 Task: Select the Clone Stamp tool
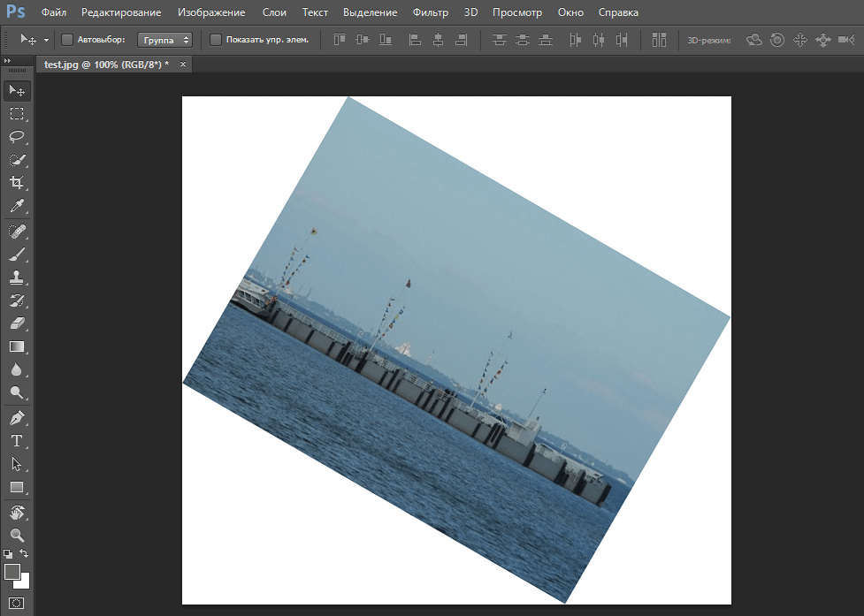17,278
